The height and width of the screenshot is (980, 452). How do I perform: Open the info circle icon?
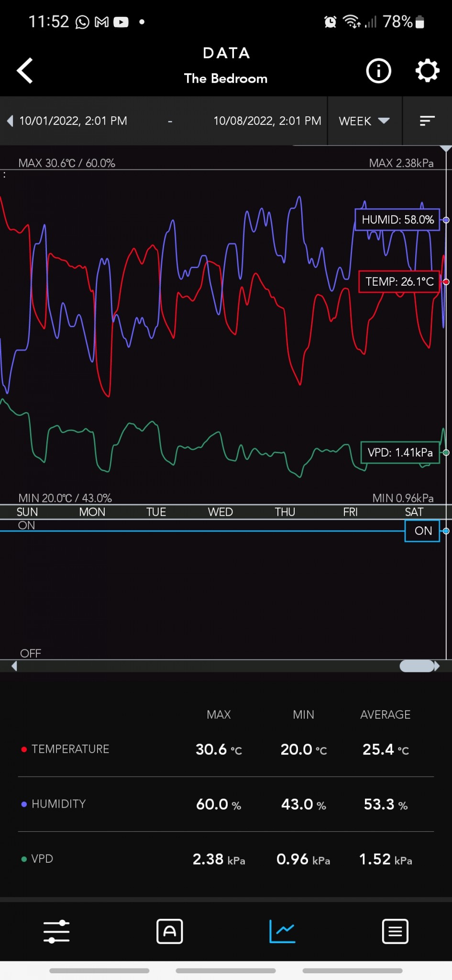(378, 71)
